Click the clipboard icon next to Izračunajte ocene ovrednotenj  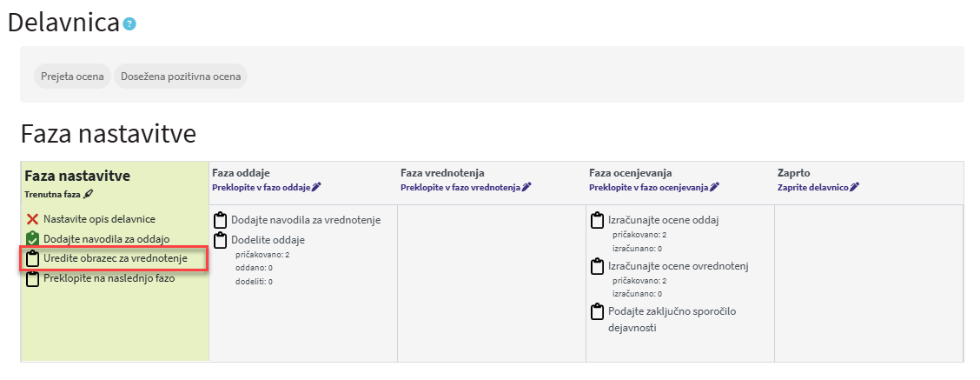pyautogui.click(x=598, y=266)
